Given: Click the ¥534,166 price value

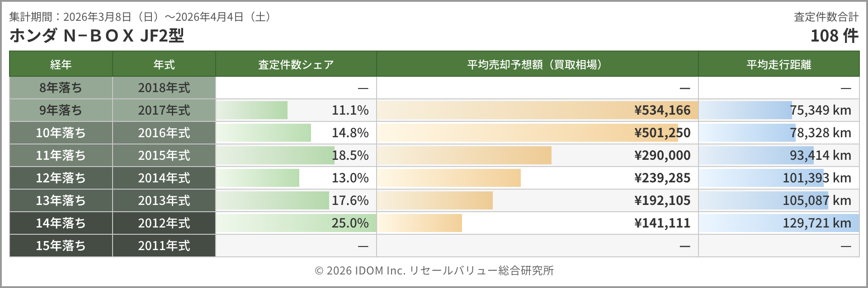Looking at the screenshot, I should [x=662, y=110].
